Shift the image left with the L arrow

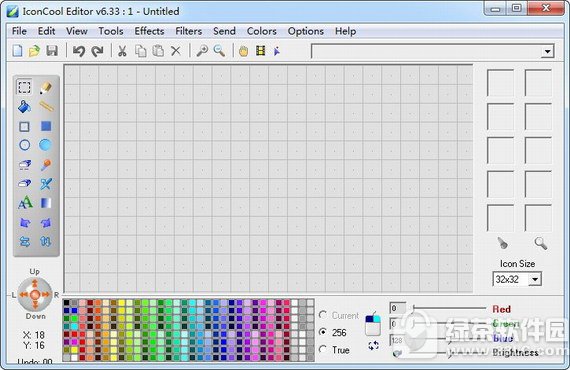pos(24,294)
